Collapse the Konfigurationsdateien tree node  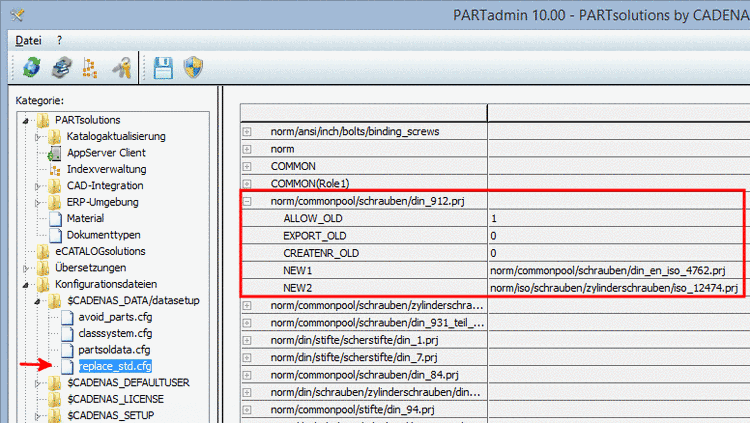click(26, 285)
